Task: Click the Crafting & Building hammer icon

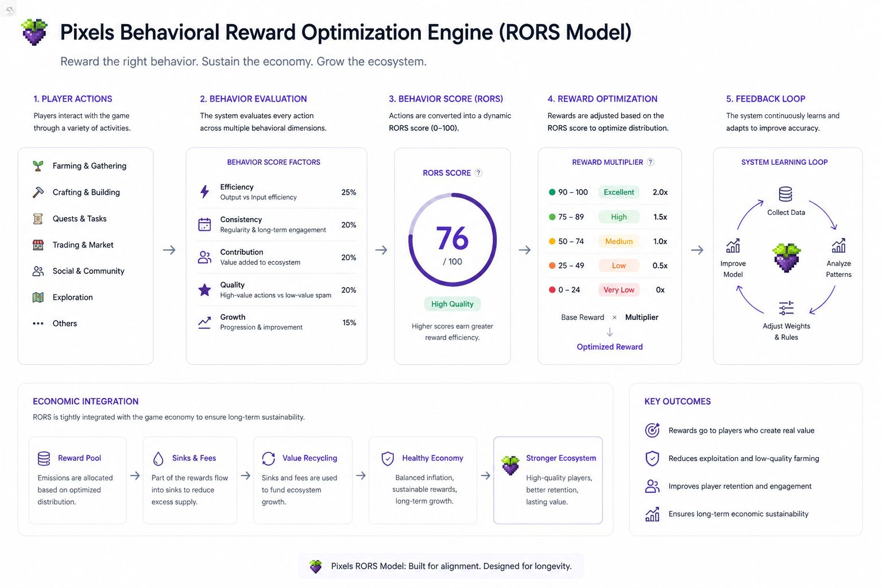Action: pos(38,192)
